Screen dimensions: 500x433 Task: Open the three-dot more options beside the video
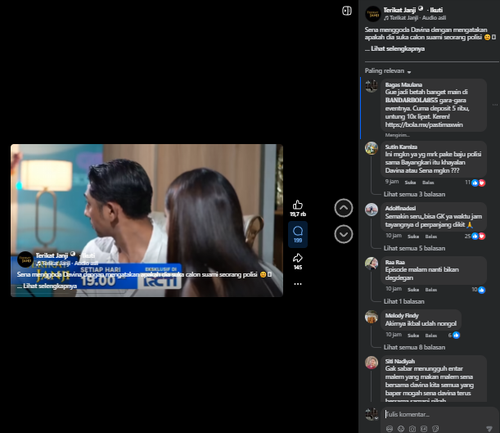(298, 284)
